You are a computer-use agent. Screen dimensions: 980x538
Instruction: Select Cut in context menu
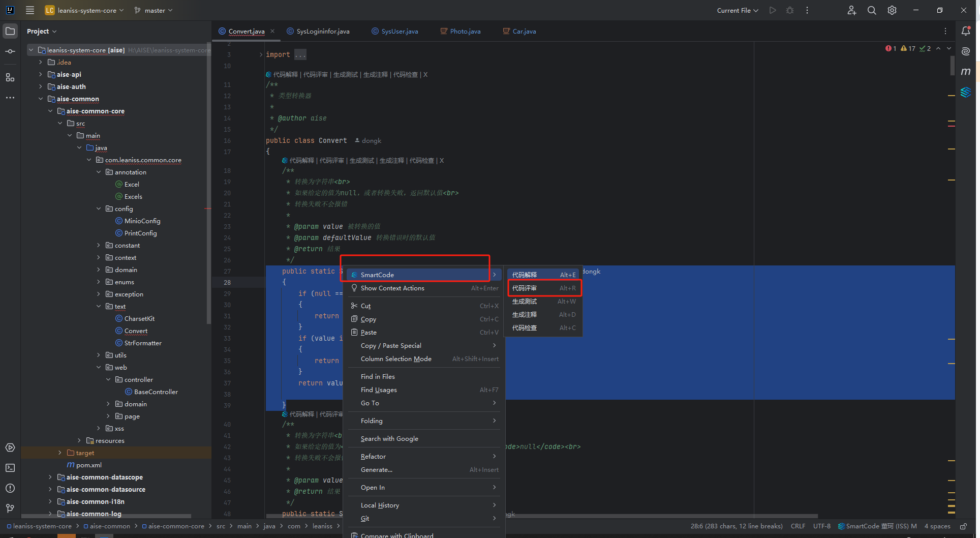coord(424,306)
